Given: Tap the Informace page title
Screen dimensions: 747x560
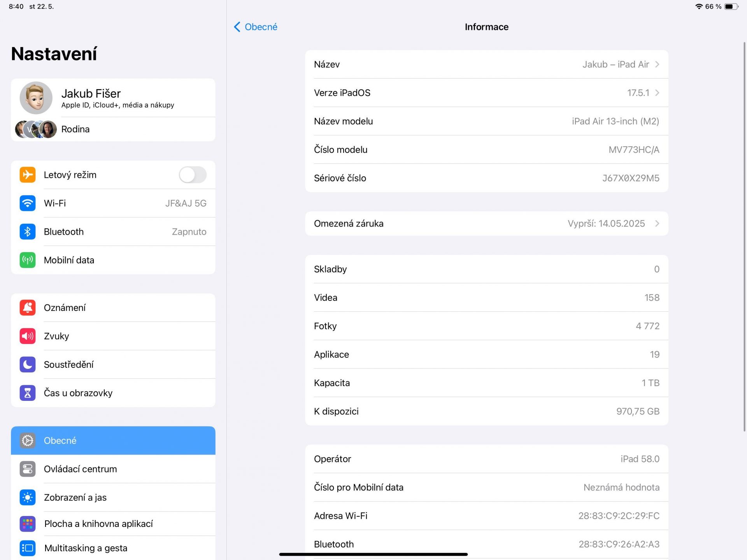Looking at the screenshot, I should (486, 27).
